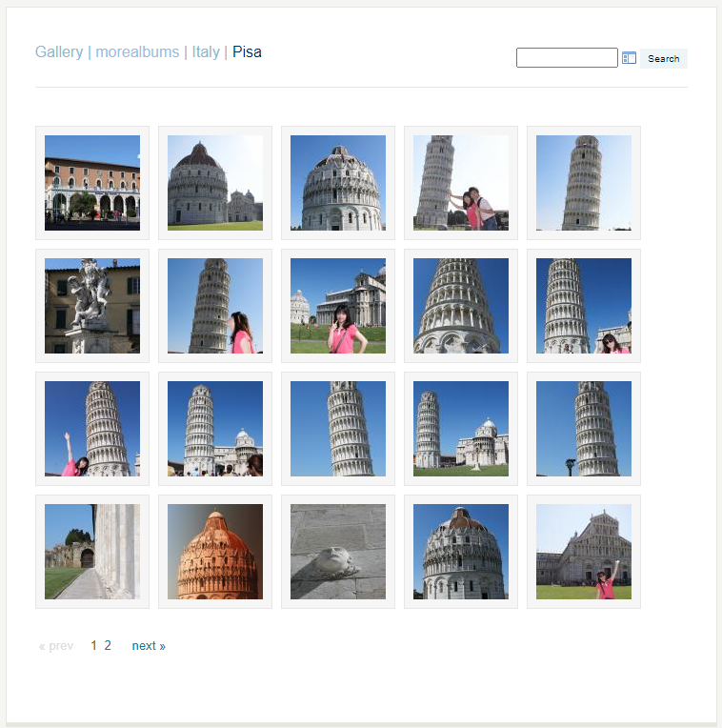The image size is (722, 728).
Task: Go to the morealbums breadcrumb link
Action: pos(137,52)
